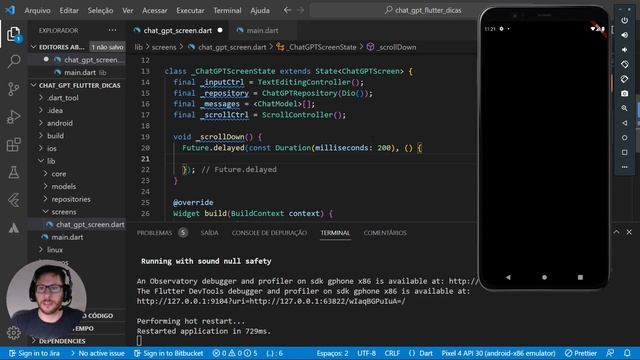Click emulator volume down button
This screenshot has width=640, height=360.
tap(624, 50)
